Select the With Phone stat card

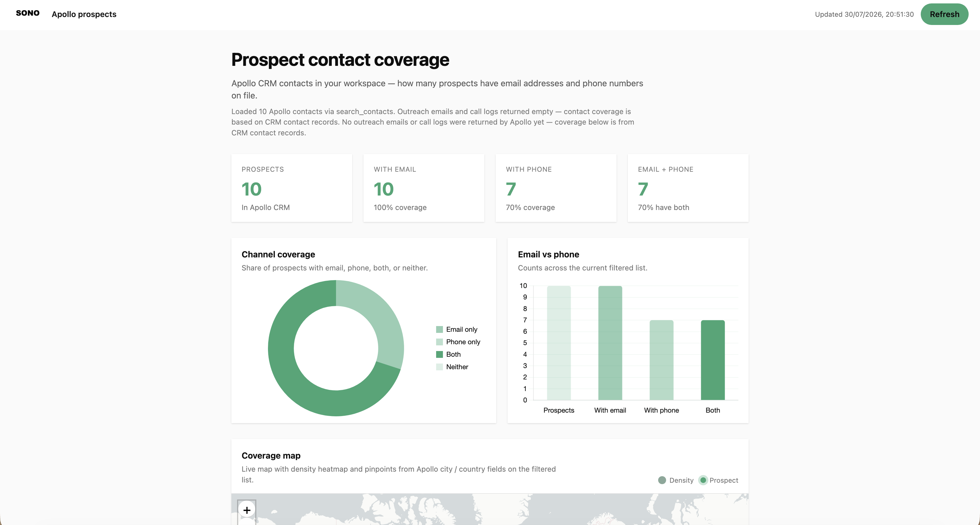556,188
